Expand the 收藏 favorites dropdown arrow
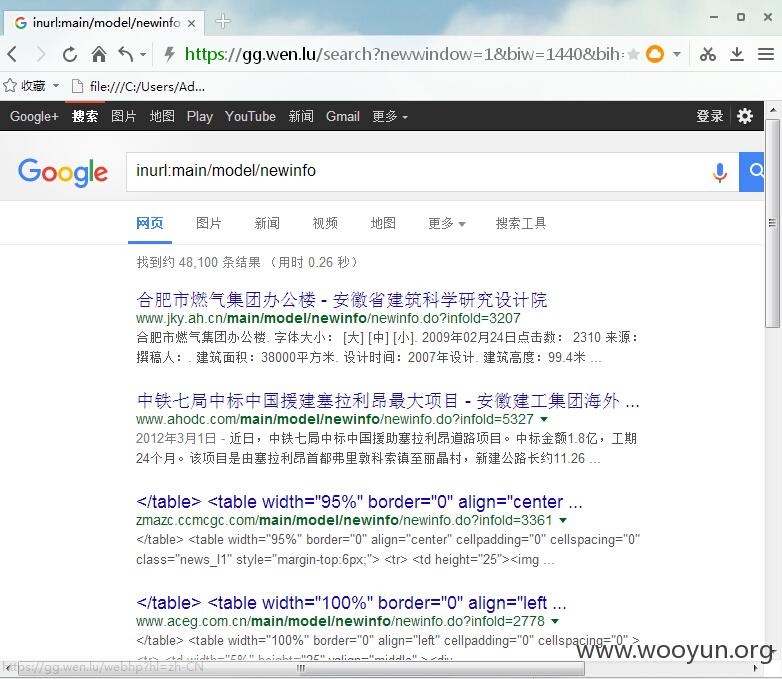Screen dimensions: 782x679 point(56,86)
